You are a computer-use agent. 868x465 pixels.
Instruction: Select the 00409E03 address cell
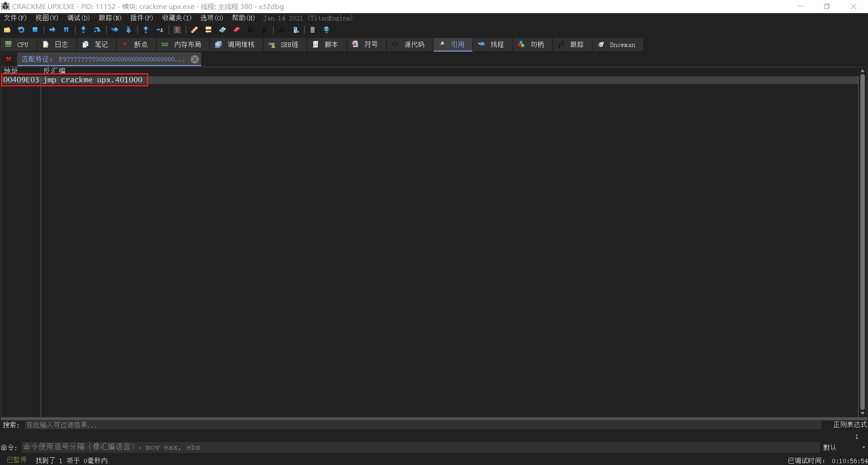[x=21, y=80]
